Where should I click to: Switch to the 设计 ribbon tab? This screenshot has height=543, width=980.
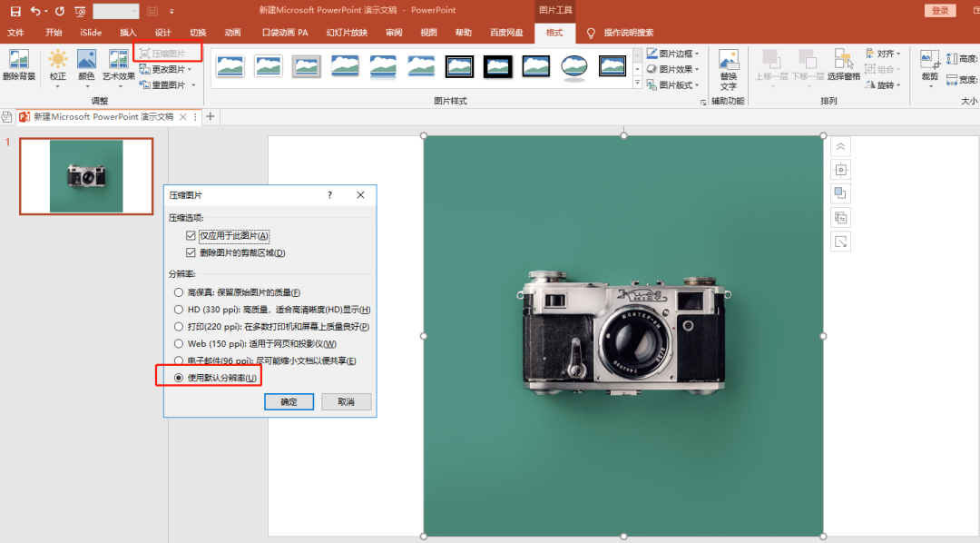(x=163, y=31)
